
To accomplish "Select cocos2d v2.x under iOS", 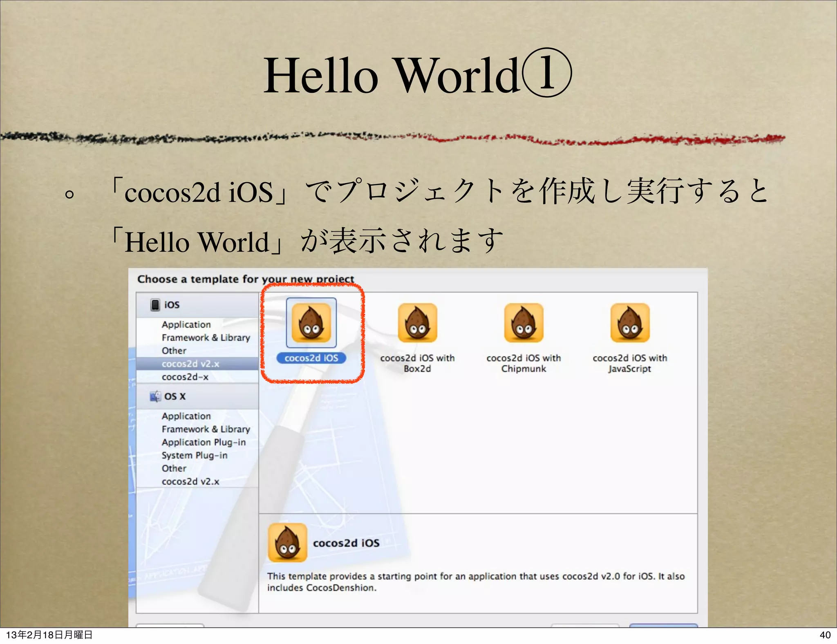I will 197,364.
